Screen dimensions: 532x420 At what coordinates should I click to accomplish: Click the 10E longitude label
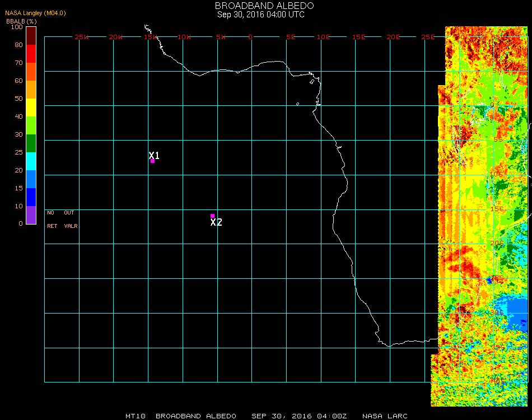(x=324, y=37)
